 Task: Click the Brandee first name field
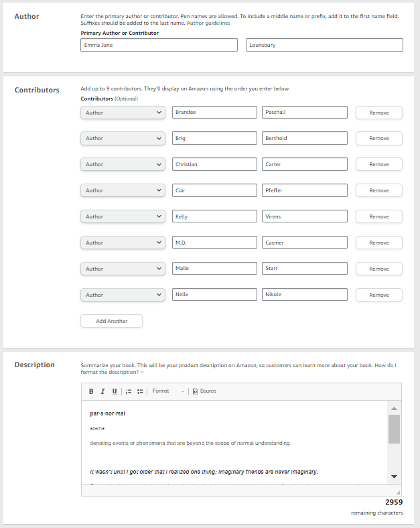pos(214,112)
